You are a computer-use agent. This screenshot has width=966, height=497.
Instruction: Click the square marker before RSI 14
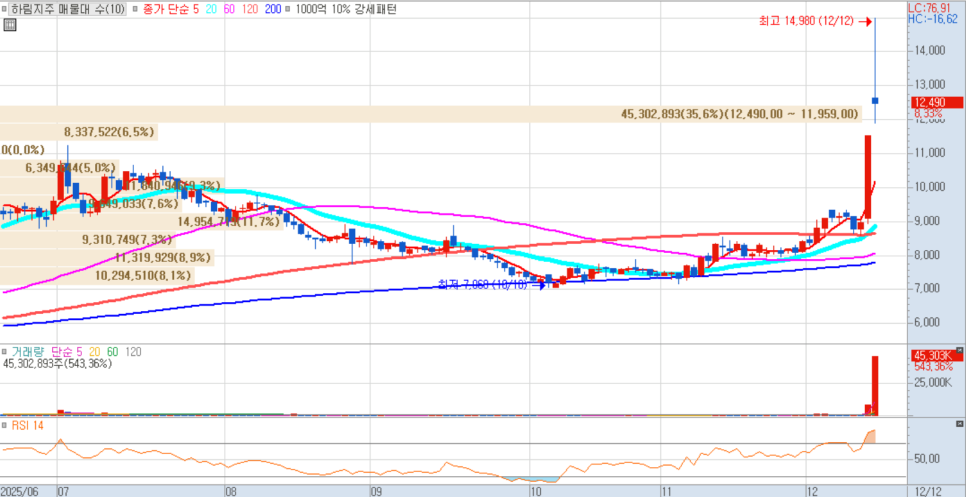point(5,426)
